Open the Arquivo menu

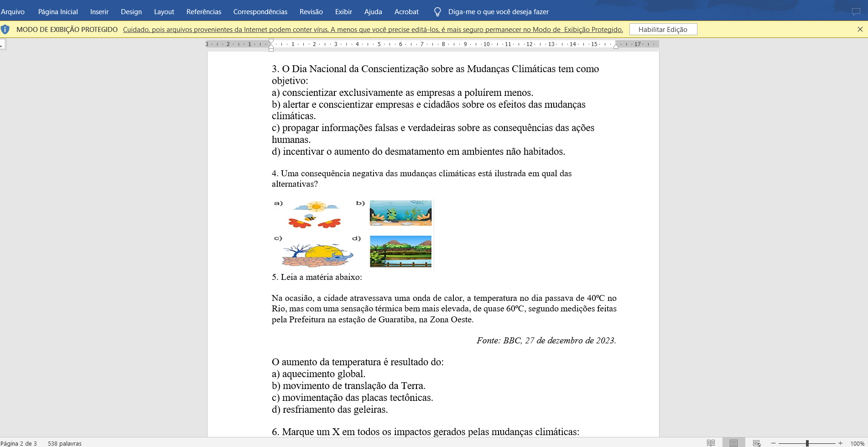coord(13,12)
